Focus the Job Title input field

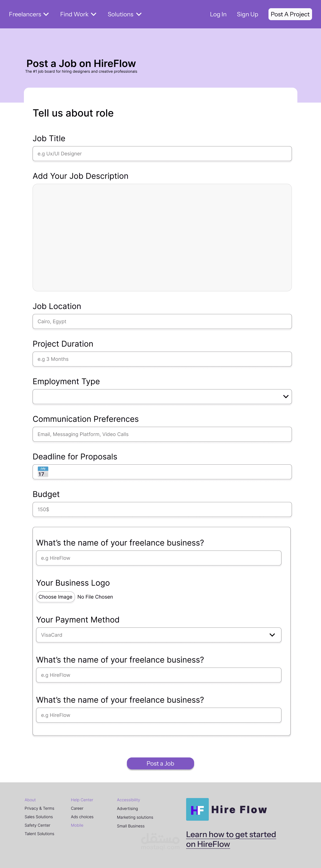click(162, 154)
